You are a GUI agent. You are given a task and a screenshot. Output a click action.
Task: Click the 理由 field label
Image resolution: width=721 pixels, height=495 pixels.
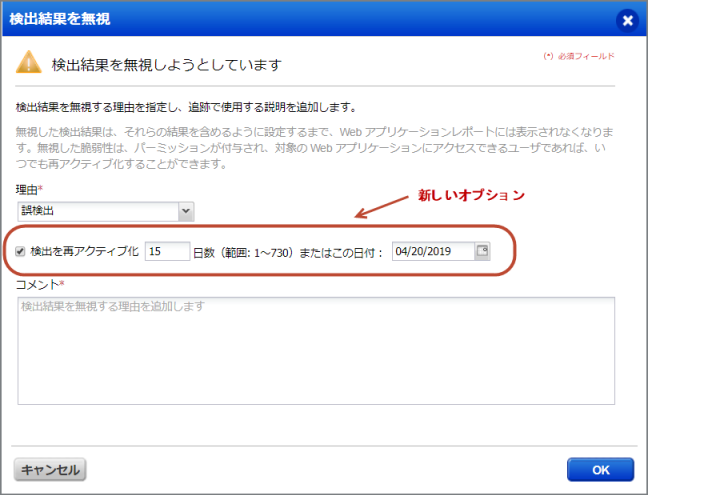click(x=28, y=189)
